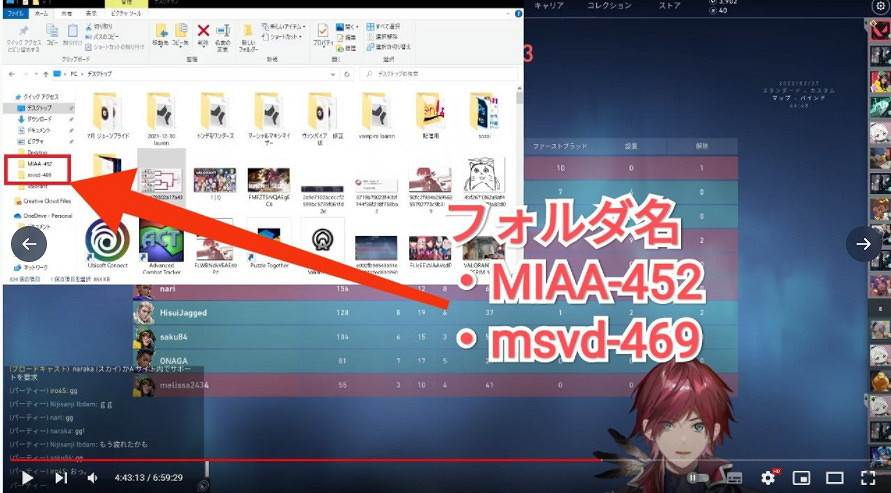Switch to the Home (ホーム) ribbon tab
The width and height of the screenshot is (891, 493).
[x=41, y=14]
